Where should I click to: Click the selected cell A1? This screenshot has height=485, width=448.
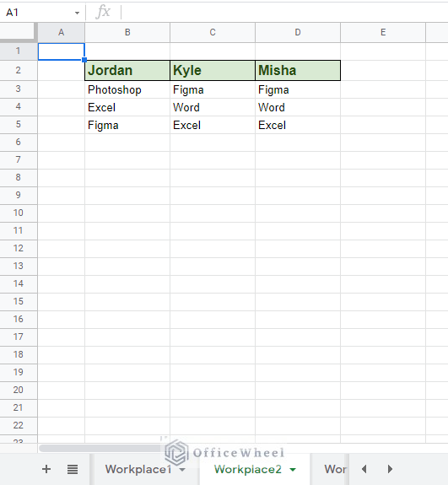pyautogui.click(x=62, y=51)
